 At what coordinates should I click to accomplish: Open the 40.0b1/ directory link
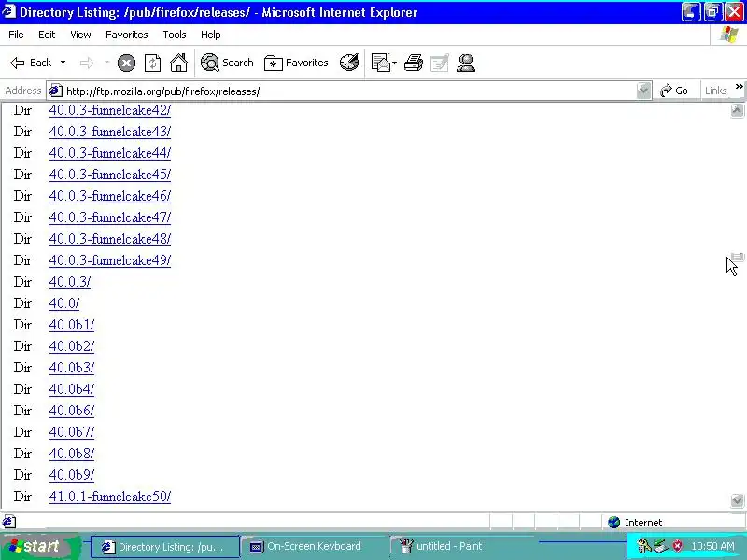(72, 324)
